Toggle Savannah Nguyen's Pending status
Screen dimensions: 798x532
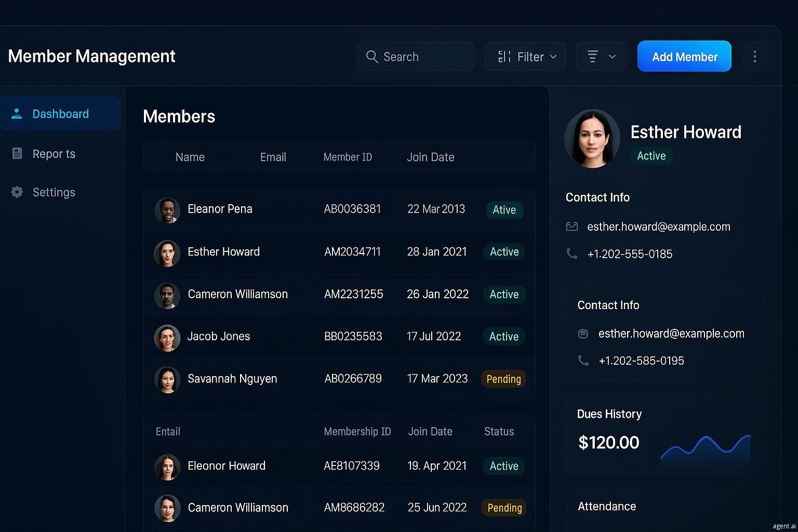503,379
